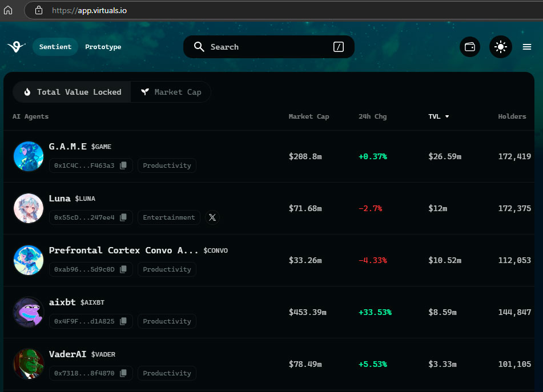Click holders count 144,847
This screenshot has width=543, height=392.
click(514, 312)
